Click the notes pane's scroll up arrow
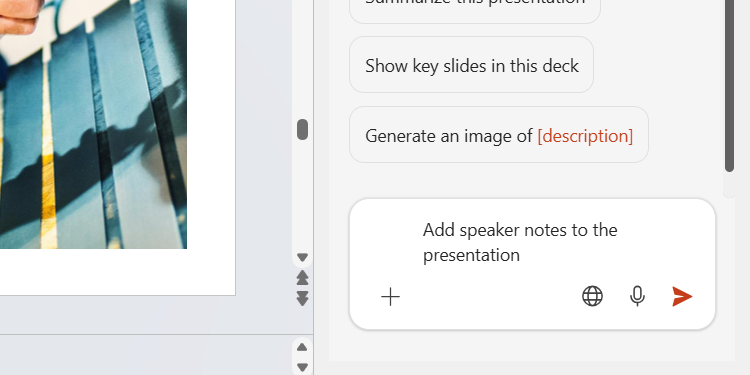 pos(302,347)
